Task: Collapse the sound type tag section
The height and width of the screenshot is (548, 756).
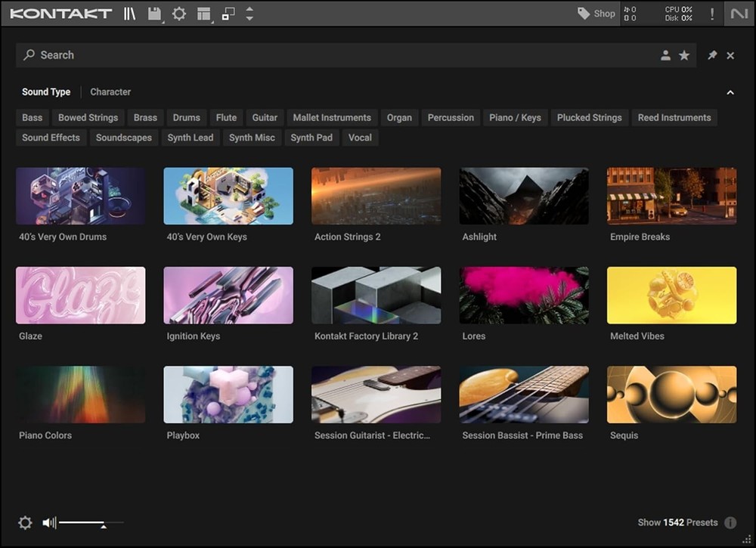Action: [x=730, y=92]
